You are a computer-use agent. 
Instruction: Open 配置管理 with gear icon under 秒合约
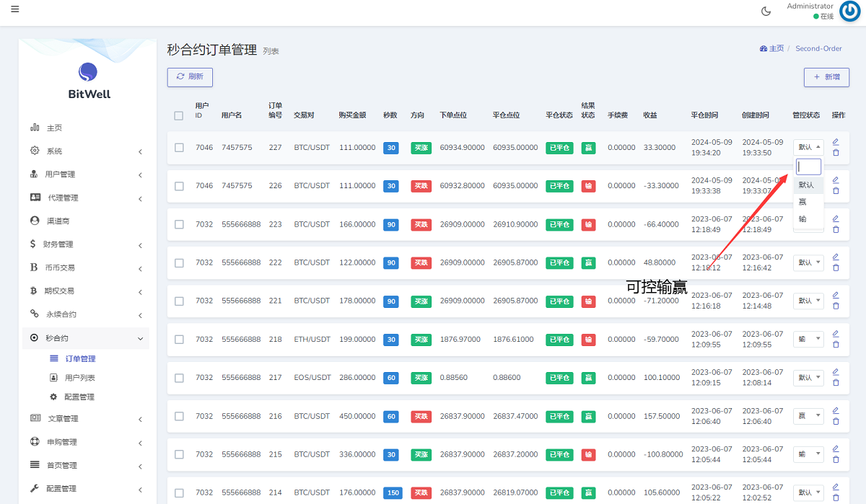[79, 397]
